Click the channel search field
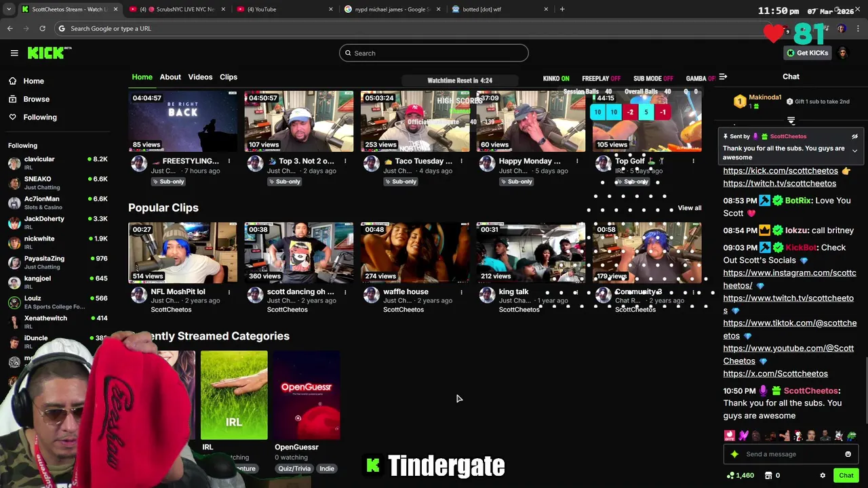Image resolution: width=868 pixels, height=488 pixels. [433, 53]
